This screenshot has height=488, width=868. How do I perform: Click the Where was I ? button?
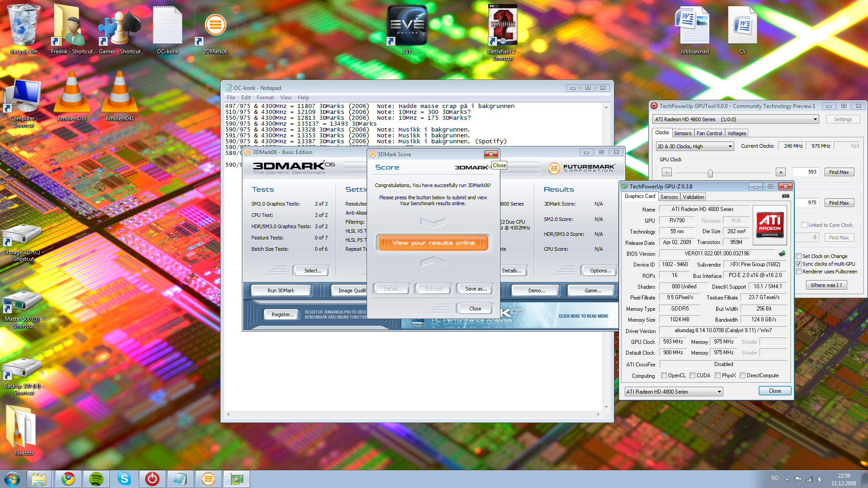(x=826, y=285)
